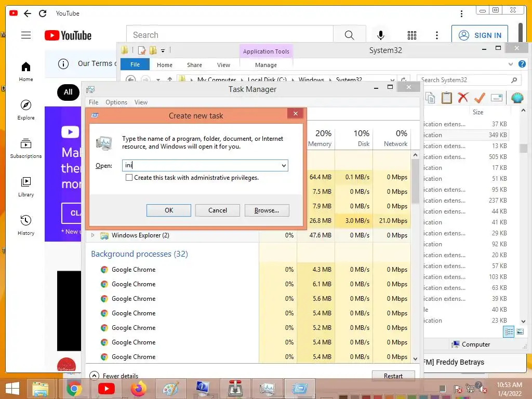Click the Search System32 field

[468, 80]
